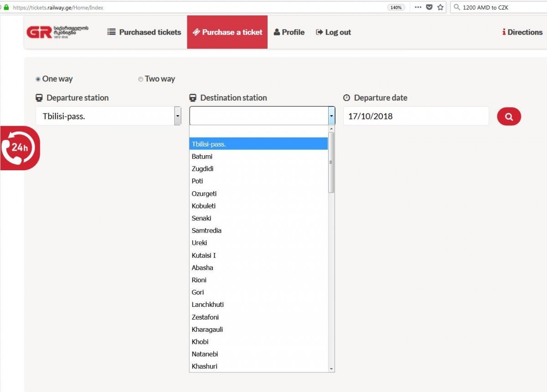Open the Purchased tickets tab

coord(144,32)
